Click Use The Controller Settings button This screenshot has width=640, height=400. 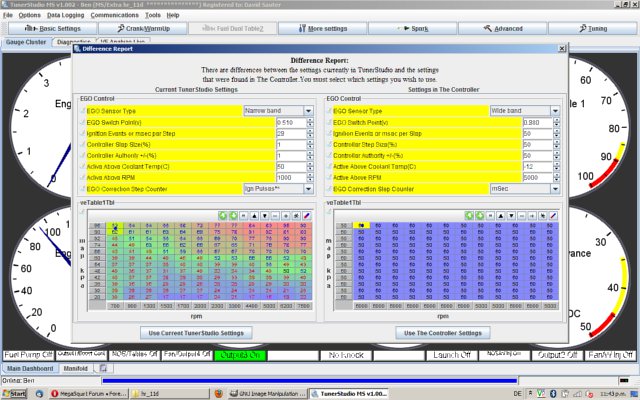[443, 332]
